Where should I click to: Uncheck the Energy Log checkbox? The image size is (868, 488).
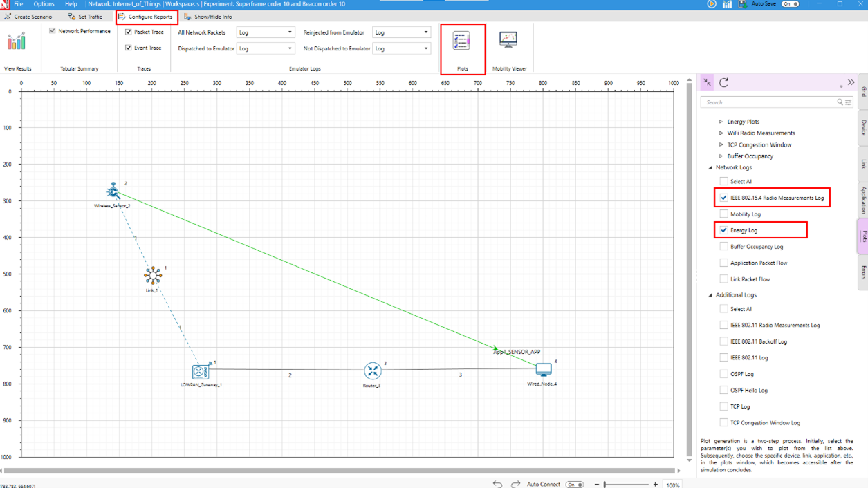(723, 230)
